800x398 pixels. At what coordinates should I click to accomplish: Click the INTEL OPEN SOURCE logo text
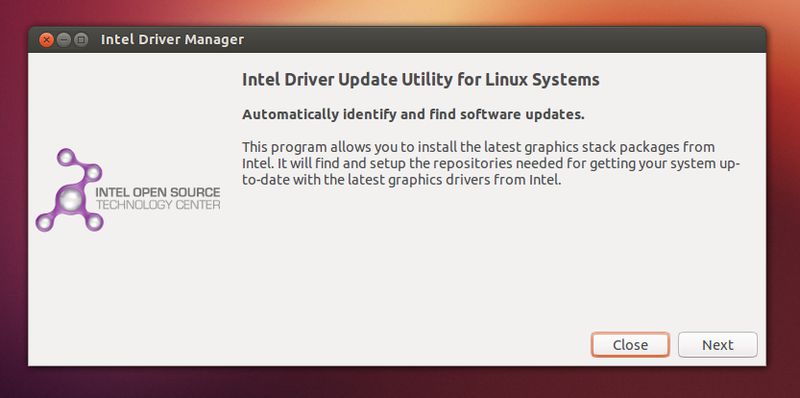coord(158,193)
